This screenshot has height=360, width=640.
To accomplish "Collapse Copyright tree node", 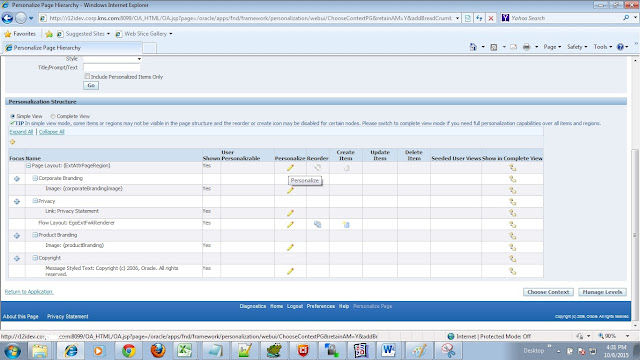I will click(35, 258).
